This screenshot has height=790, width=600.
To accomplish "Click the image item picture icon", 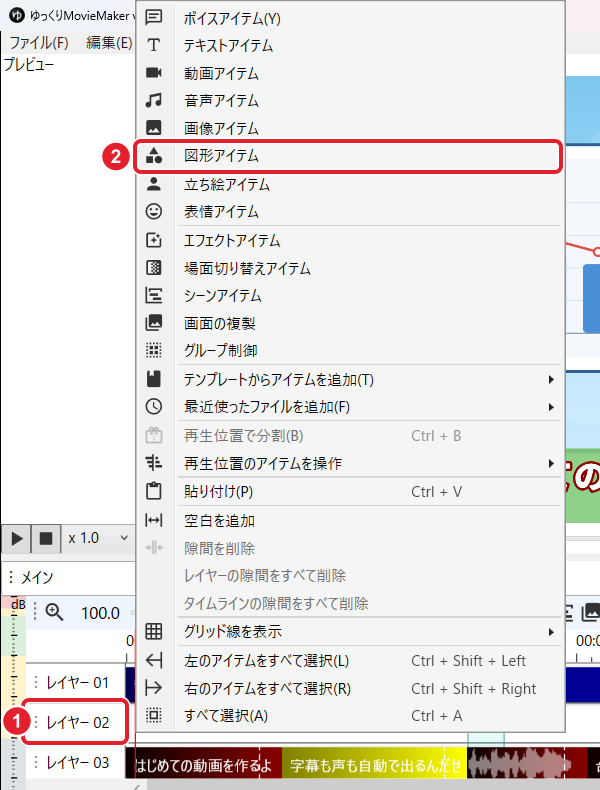I will click(154, 127).
